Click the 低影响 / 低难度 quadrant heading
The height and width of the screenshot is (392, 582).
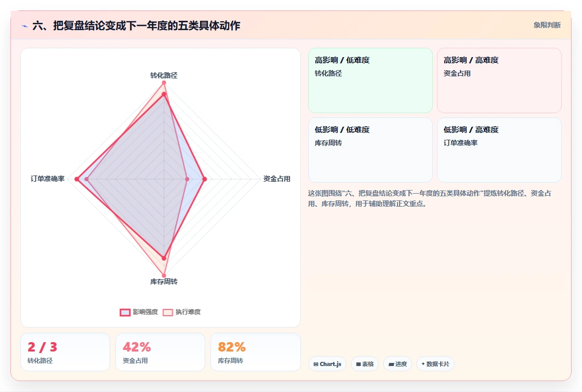[x=342, y=129]
